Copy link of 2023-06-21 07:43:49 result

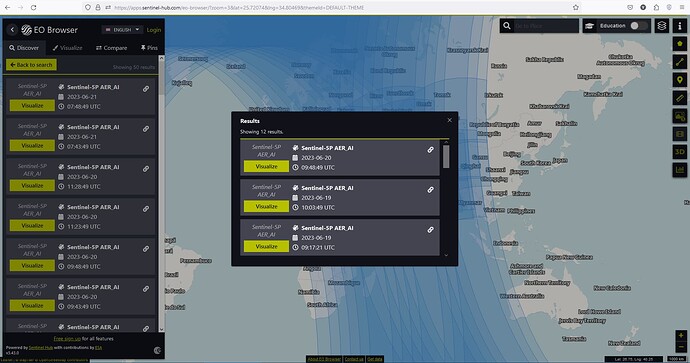[146, 129]
